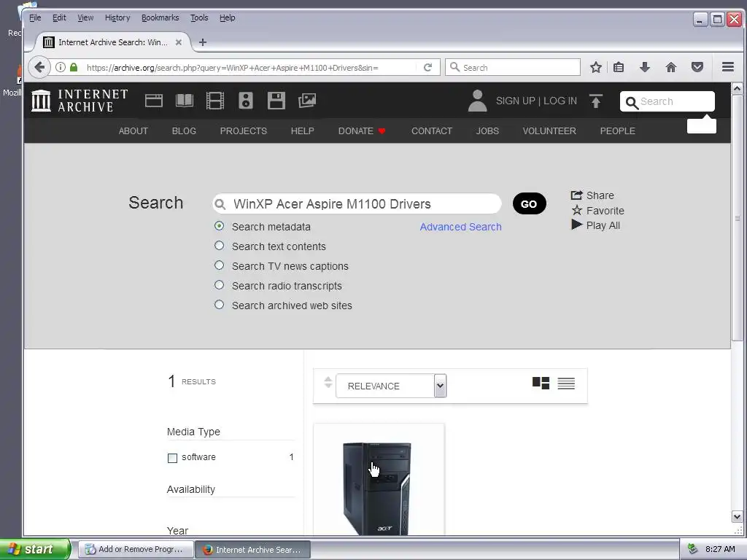The width and height of the screenshot is (747, 560).
Task: Open the Bookmarks menu
Action: (160, 17)
